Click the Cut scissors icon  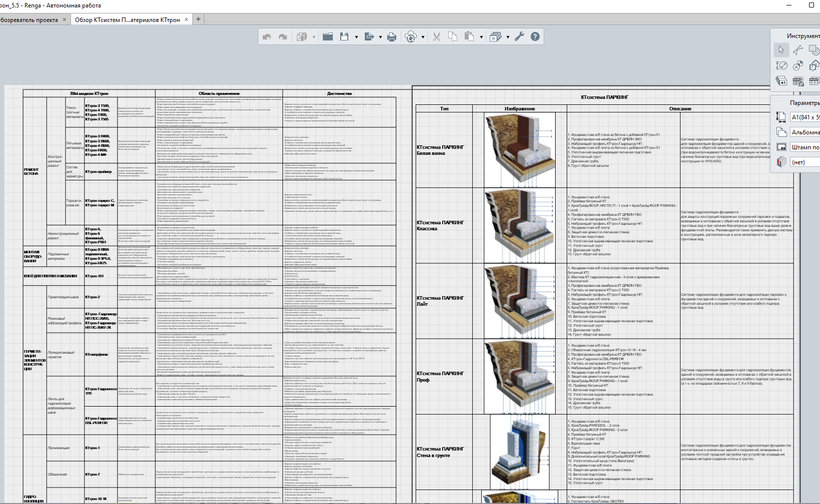(x=436, y=36)
